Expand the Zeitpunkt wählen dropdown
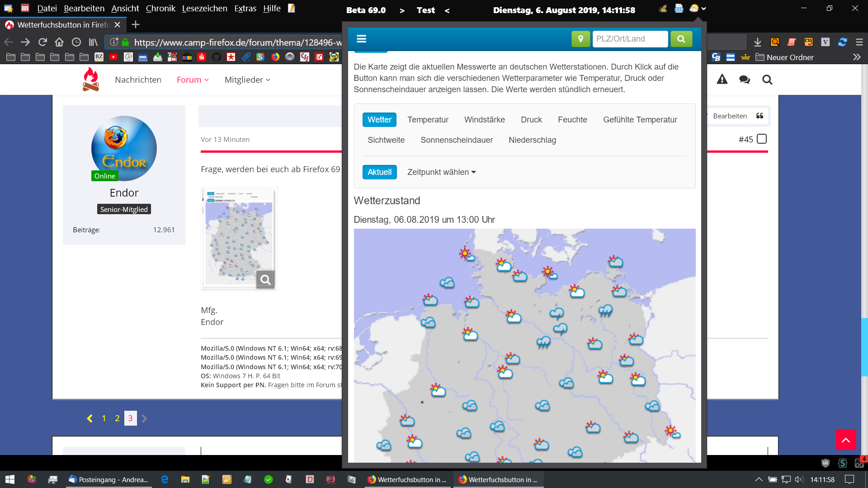The image size is (868, 488). point(441,172)
